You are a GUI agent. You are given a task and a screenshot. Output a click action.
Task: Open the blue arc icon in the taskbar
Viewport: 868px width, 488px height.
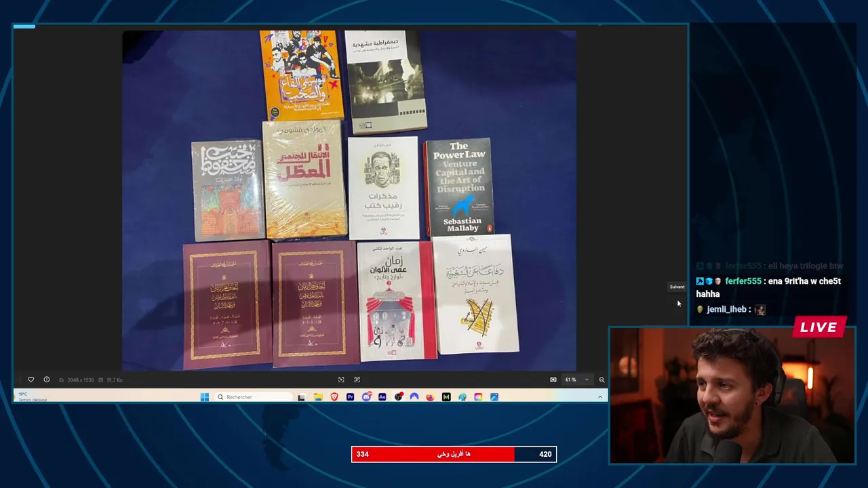414,397
